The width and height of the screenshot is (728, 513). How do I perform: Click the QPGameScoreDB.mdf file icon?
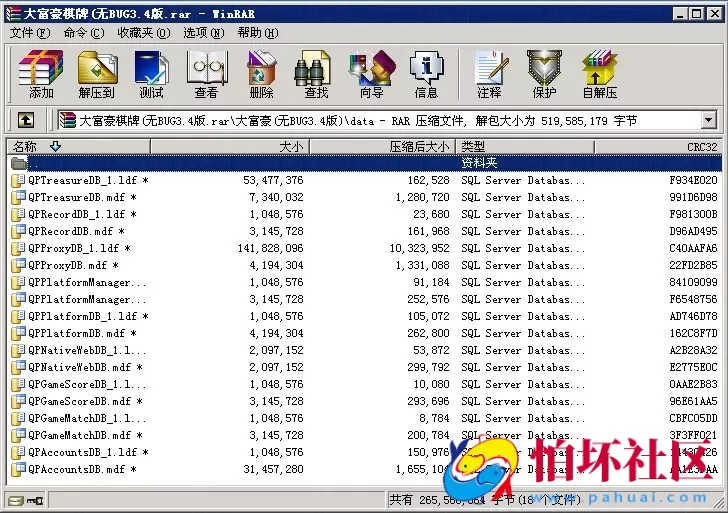point(18,401)
